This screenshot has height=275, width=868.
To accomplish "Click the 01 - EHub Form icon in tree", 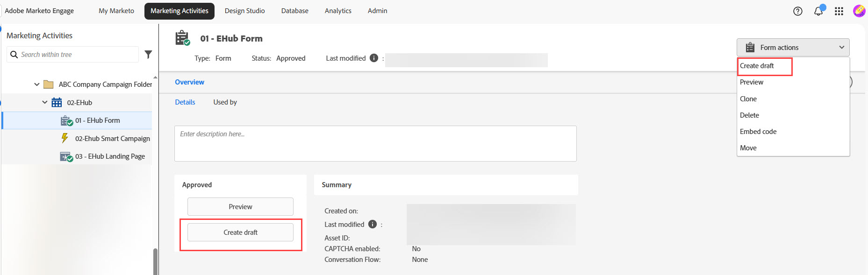I will (x=67, y=121).
